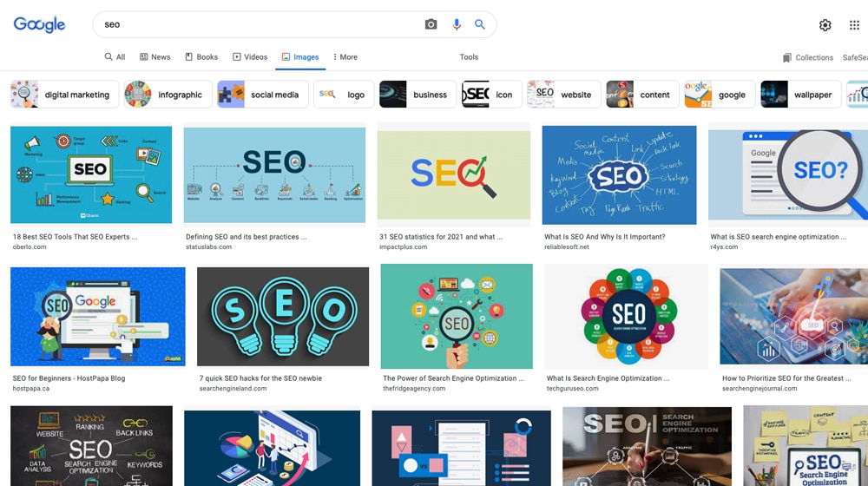The height and width of the screenshot is (486, 868).
Task: Open SEO Search Engine Optimization pen image
Action: [x=648, y=447]
